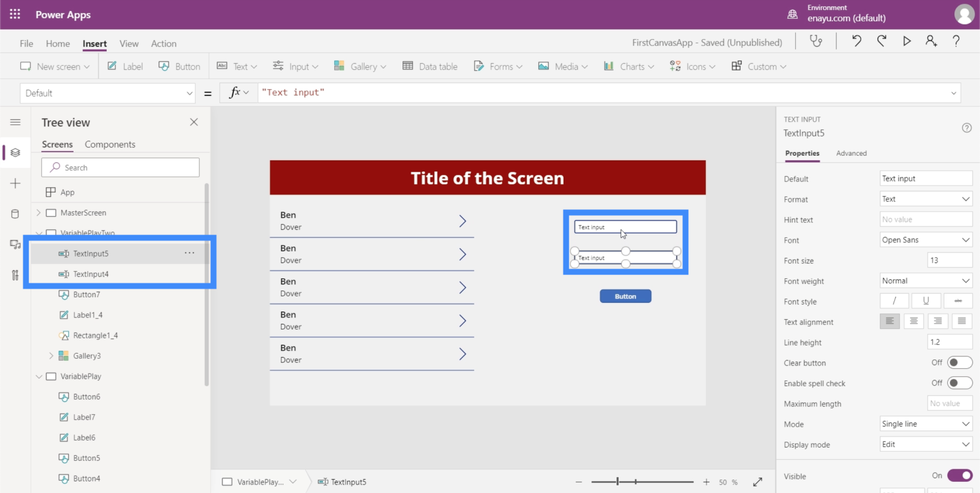Viewport: 980px width, 493px height.
Task: Open the Gallery insert dropdown
Action: pyautogui.click(x=360, y=67)
